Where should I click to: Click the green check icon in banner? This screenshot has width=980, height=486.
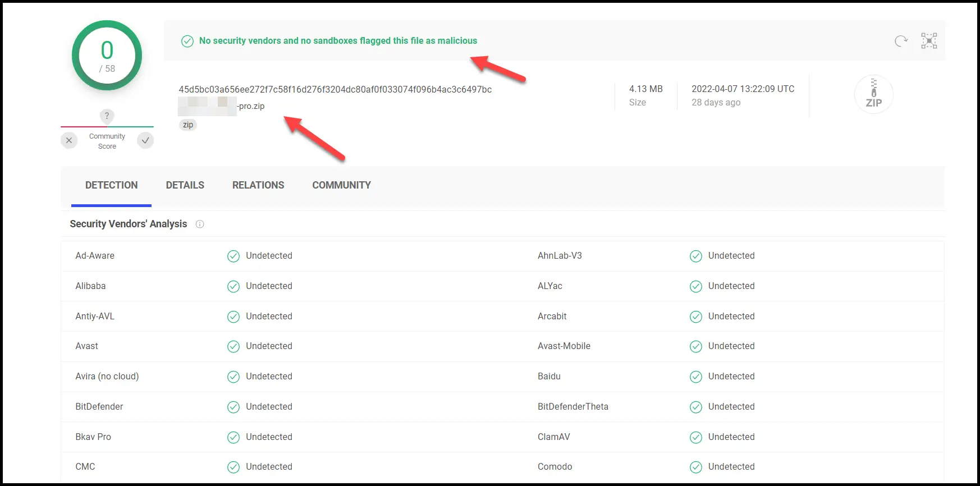point(187,41)
